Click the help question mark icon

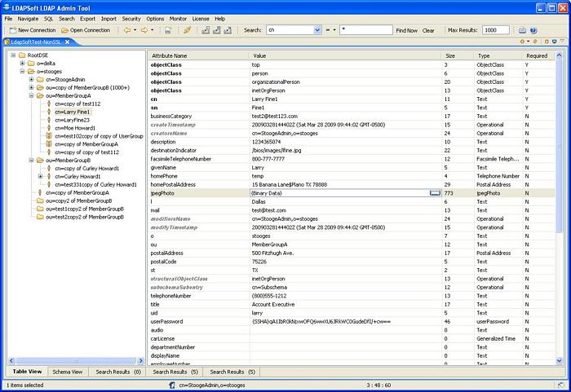(535, 30)
